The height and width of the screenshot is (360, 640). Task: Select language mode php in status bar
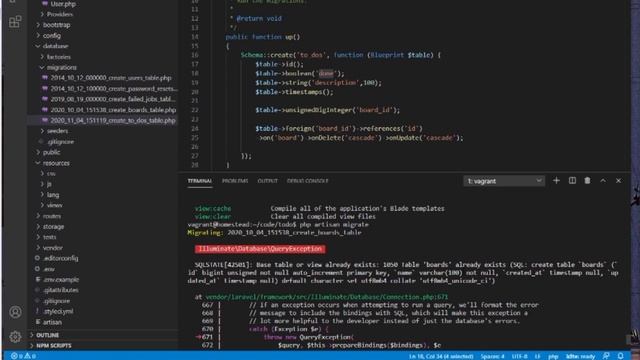[x=553, y=356]
